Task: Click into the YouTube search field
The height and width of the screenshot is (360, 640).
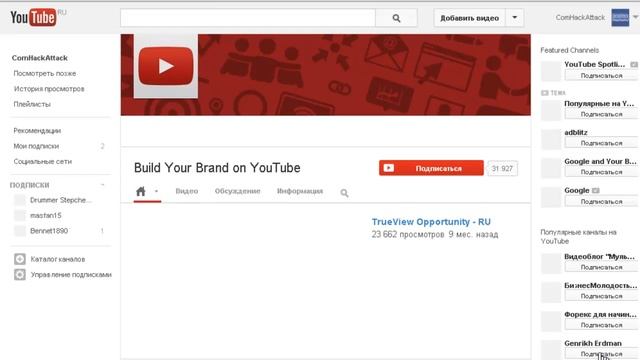Action: pos(248,18)
